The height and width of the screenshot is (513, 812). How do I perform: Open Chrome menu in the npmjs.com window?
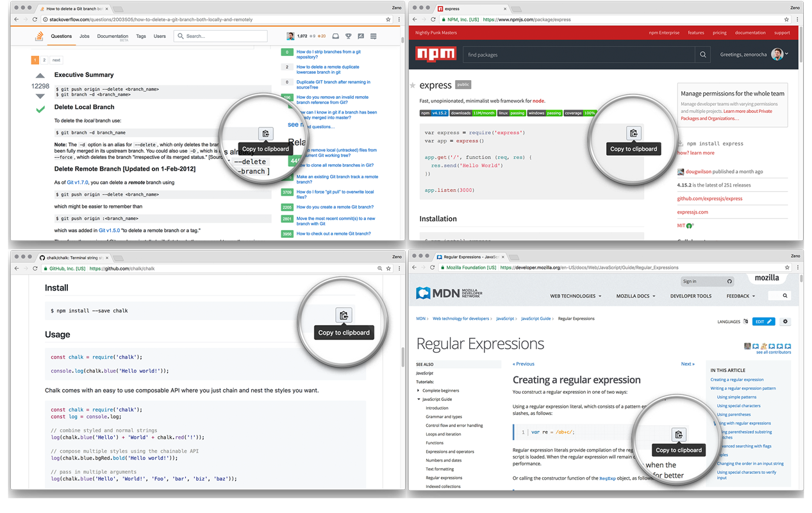[x=797, y=20]
